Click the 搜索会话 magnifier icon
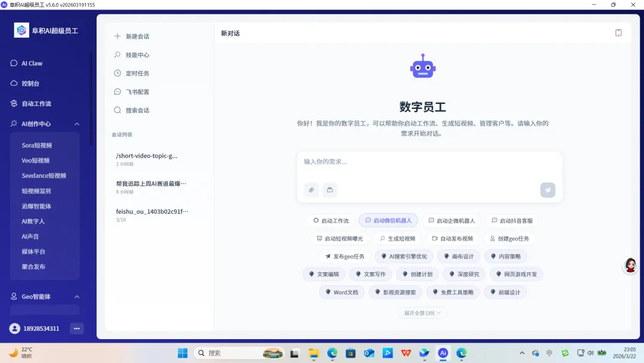The height and width of the screenshot is (363, 644). tap(117, 110)
